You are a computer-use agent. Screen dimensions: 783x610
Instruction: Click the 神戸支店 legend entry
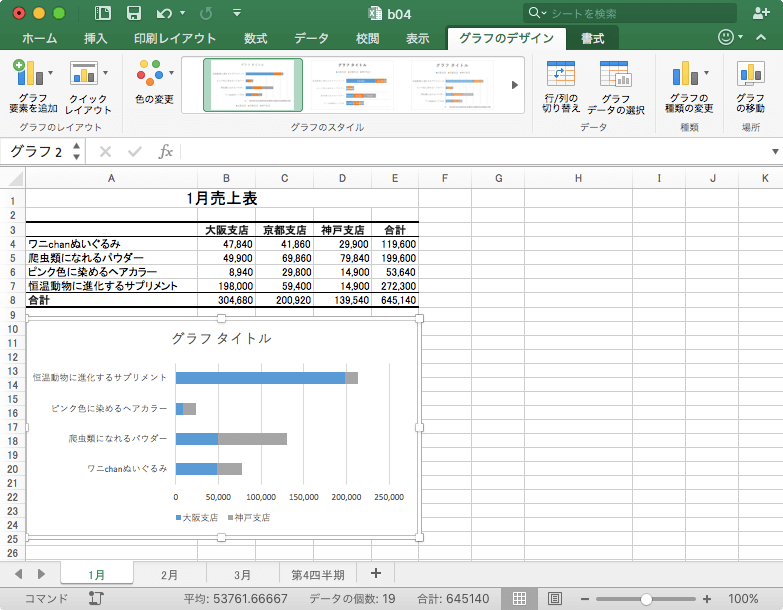click(249, 518)
